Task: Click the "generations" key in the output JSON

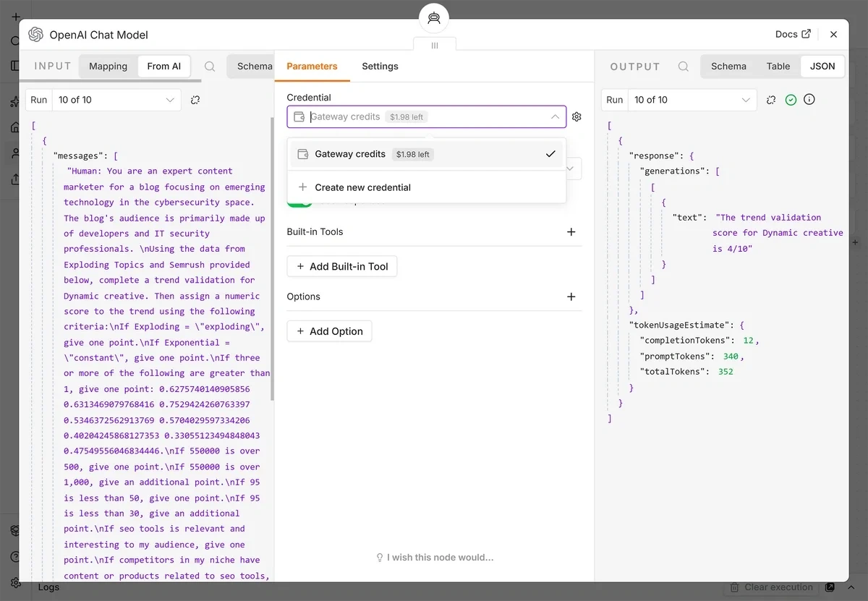Action: 674,171
